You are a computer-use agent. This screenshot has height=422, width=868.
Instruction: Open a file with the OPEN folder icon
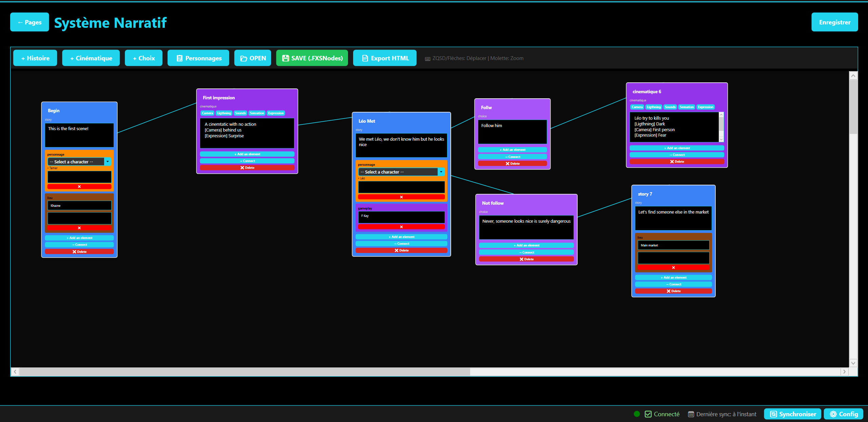(244, 58)
